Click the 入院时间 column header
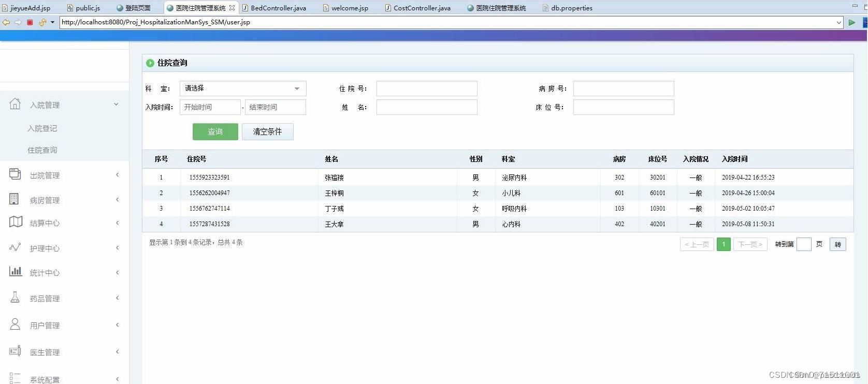The width and height of the screenshot is (868, 384). pyautogui.click(x=735, y=159)
